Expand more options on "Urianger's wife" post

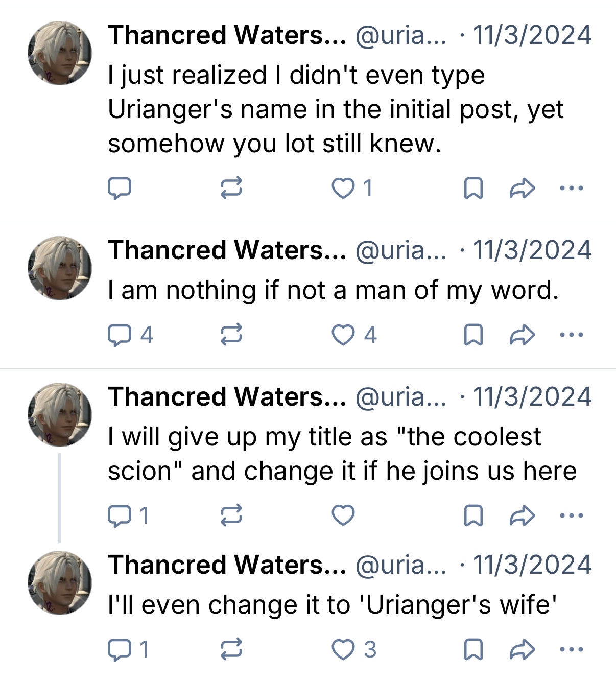click(x=571, y=650)
